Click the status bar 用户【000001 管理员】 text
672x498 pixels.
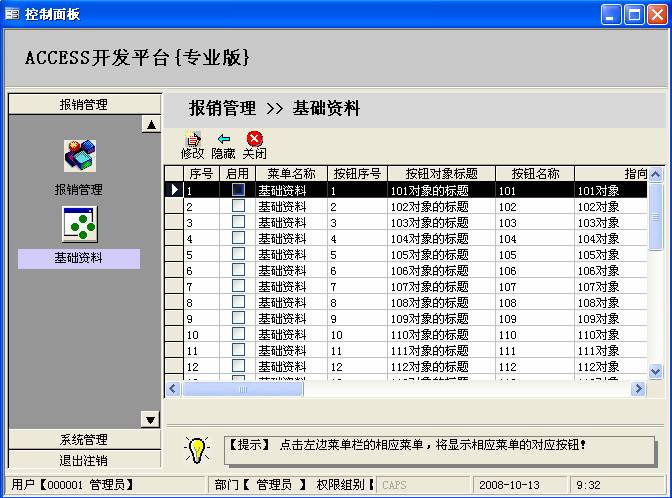pyautogui.click(x=72, y=485)
